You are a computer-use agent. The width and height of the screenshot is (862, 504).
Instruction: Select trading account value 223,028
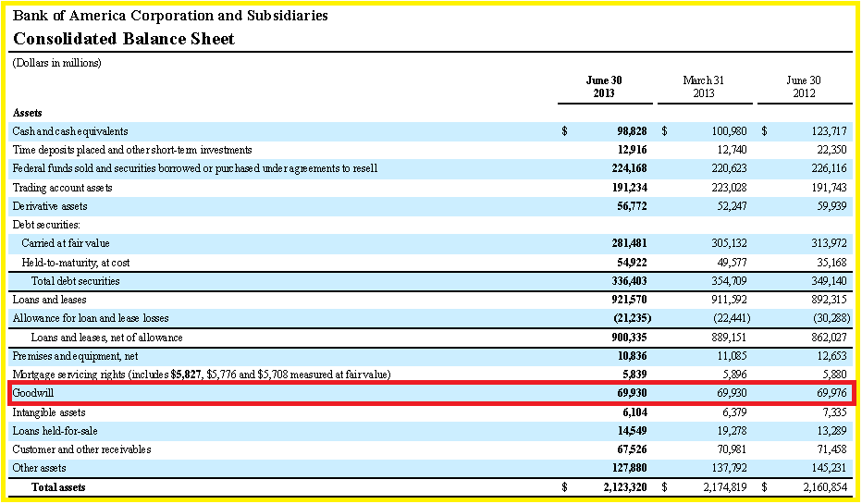(x=729, y=188)
